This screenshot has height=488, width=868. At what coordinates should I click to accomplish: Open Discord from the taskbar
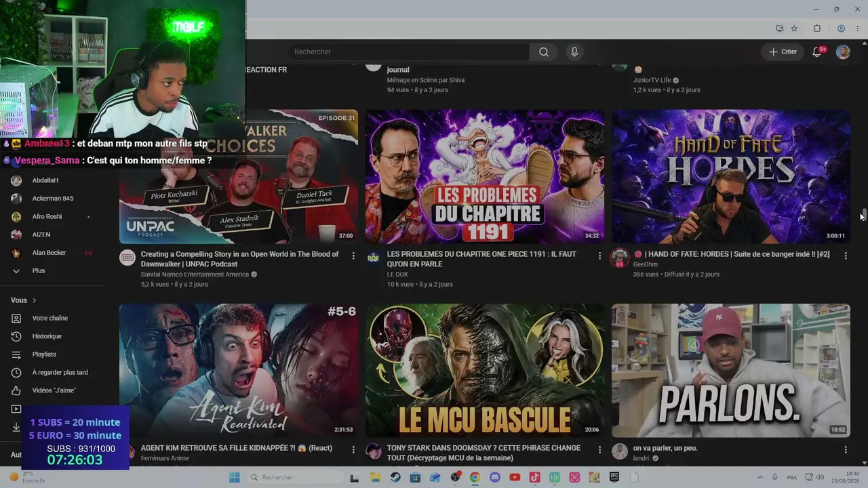tap(495, 477)
